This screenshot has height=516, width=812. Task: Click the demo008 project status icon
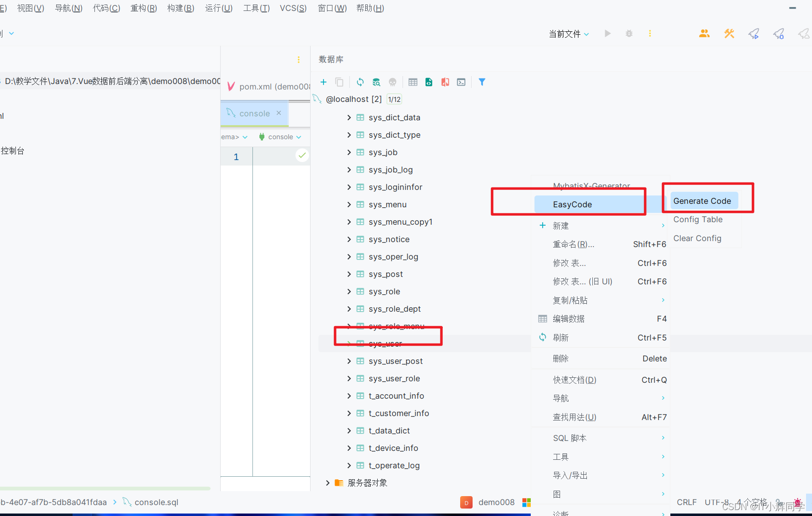[466, 503]
